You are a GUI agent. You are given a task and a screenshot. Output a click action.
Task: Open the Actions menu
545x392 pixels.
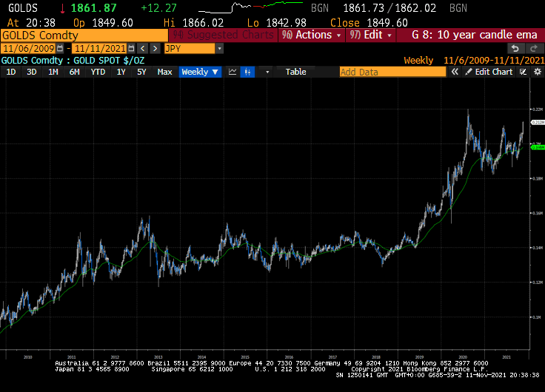(x=312, y=35)
